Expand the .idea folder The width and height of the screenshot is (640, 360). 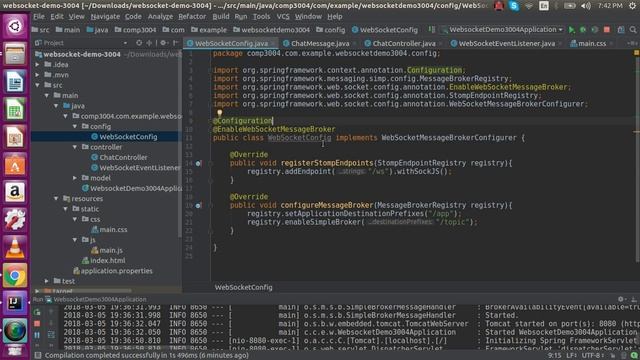38,64
